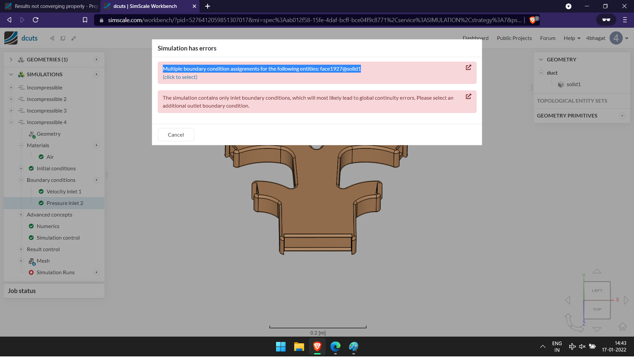634x364 pixels.
Task: Select Velocity inlet 1 boundary condition
Action: pyautogui.click(x=64, y=192)
